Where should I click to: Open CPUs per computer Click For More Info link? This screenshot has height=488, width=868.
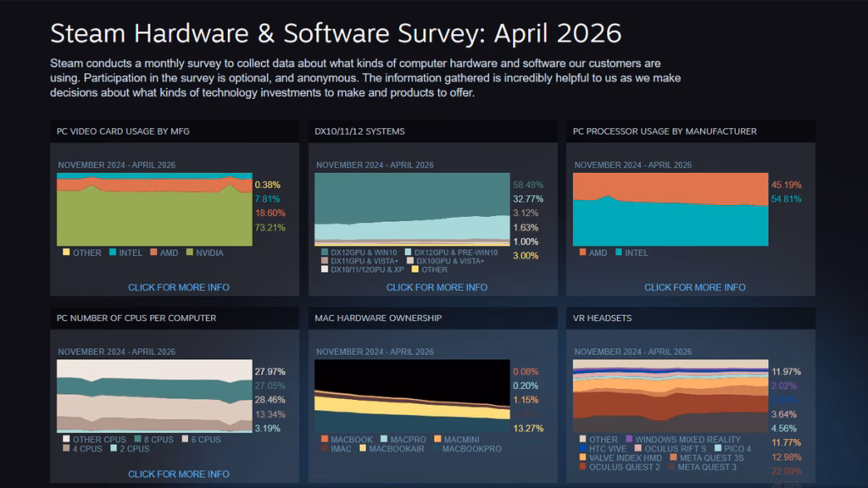[x=178, y=474]
